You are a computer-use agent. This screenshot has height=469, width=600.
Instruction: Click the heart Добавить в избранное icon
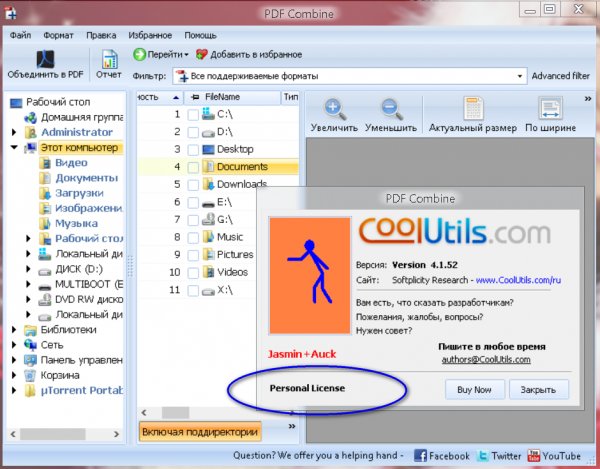tap(202, 54)
